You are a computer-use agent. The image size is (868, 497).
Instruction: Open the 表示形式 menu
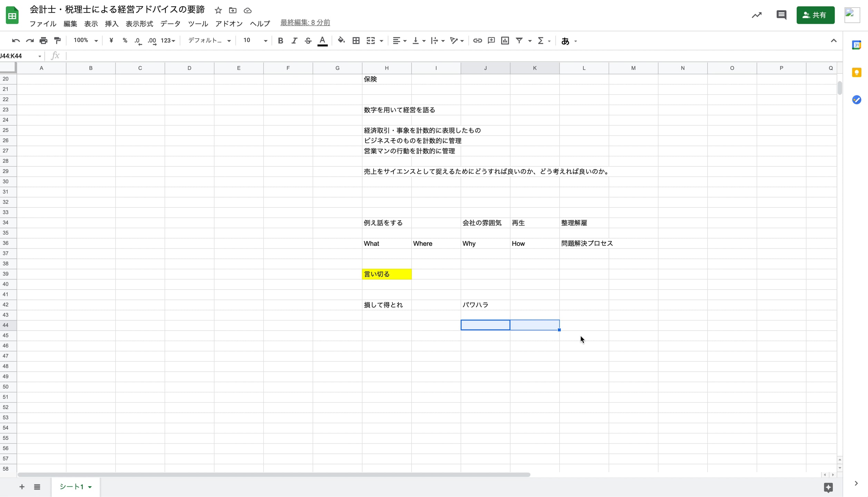[x=139, y=24]
